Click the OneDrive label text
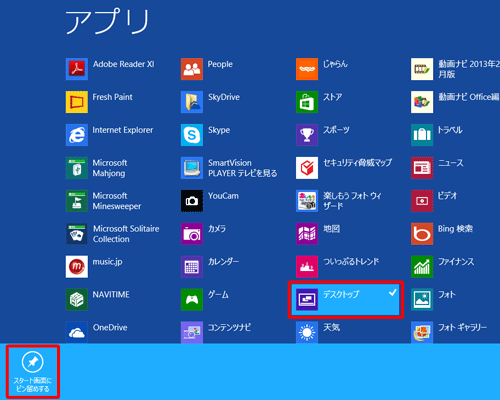 pyautogui.click(x=110, y=328)
